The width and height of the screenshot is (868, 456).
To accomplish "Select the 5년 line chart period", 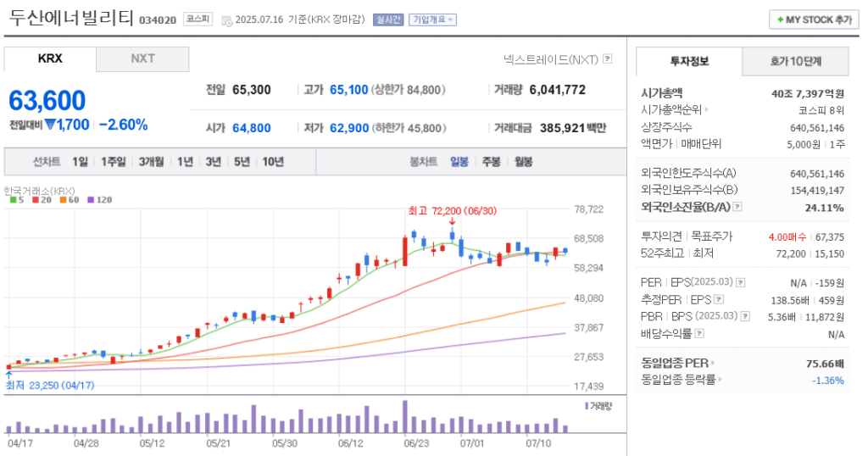I will (242, 162).
